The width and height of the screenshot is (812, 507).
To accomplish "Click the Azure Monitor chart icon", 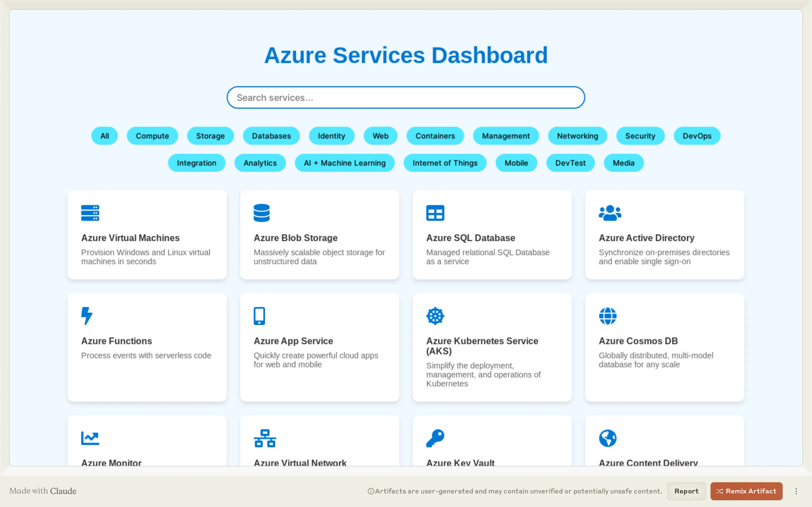I will [x=90, y=438].
